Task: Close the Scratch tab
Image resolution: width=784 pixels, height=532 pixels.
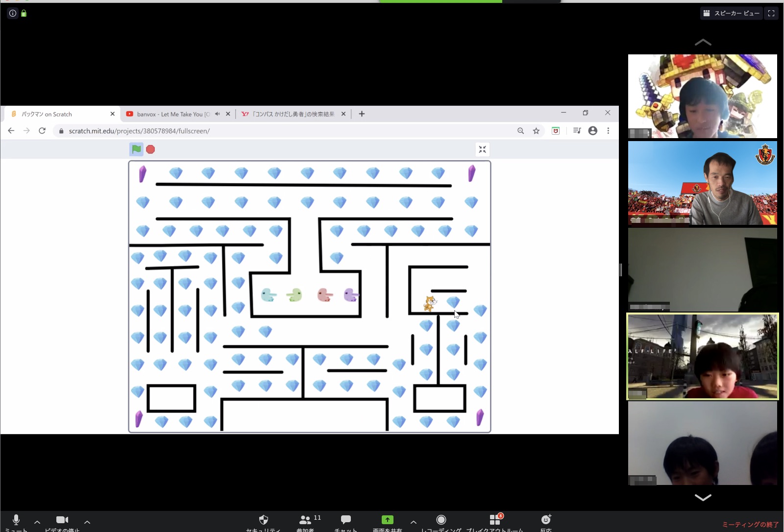Action: (113, 114)
